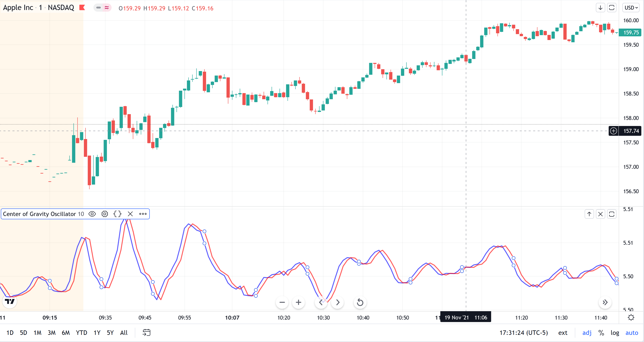Select the 5D time range

[23, 333]
